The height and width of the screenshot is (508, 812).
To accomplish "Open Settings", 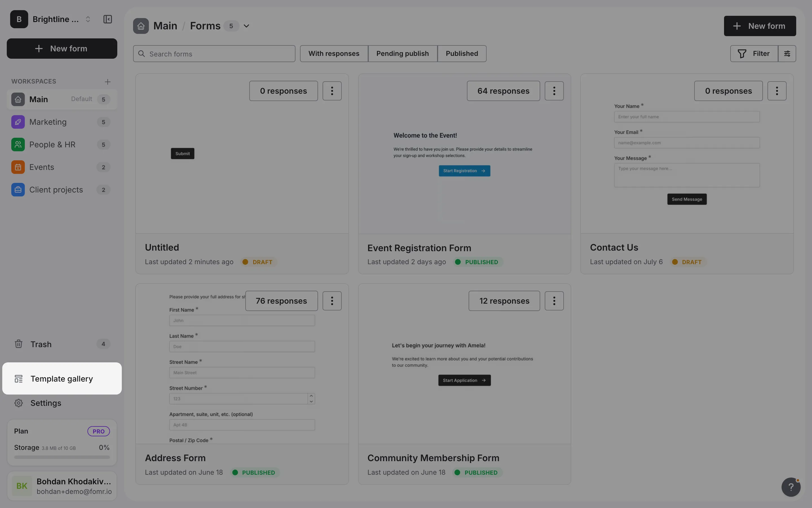I will click(x=62, y=403).
